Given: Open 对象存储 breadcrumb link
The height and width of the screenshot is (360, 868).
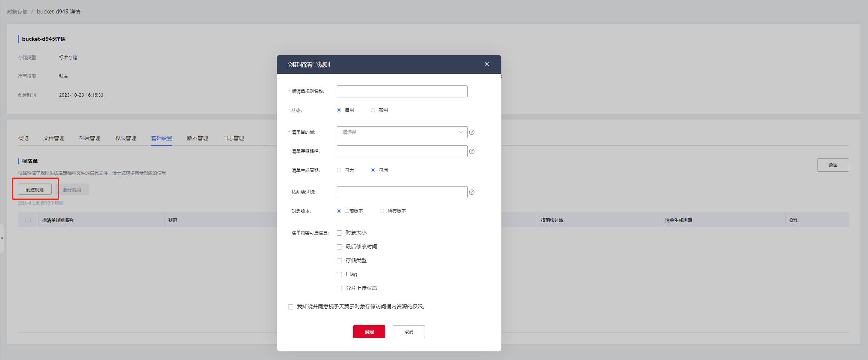Looking at the screenshot, I should (x=17, y=12).
